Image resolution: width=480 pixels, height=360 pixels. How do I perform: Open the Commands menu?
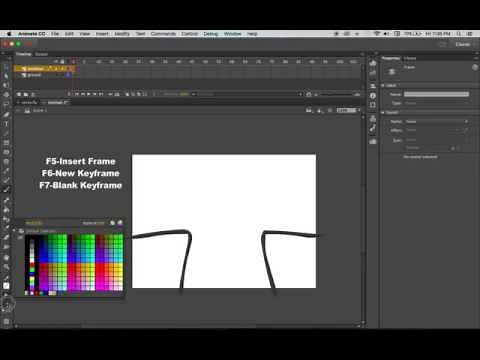pos(163,34)
